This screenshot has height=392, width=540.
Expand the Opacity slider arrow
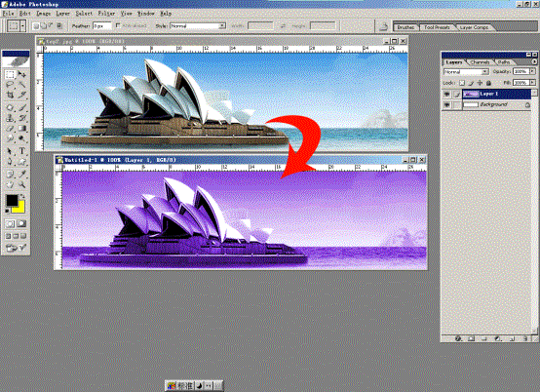[532, 71]
